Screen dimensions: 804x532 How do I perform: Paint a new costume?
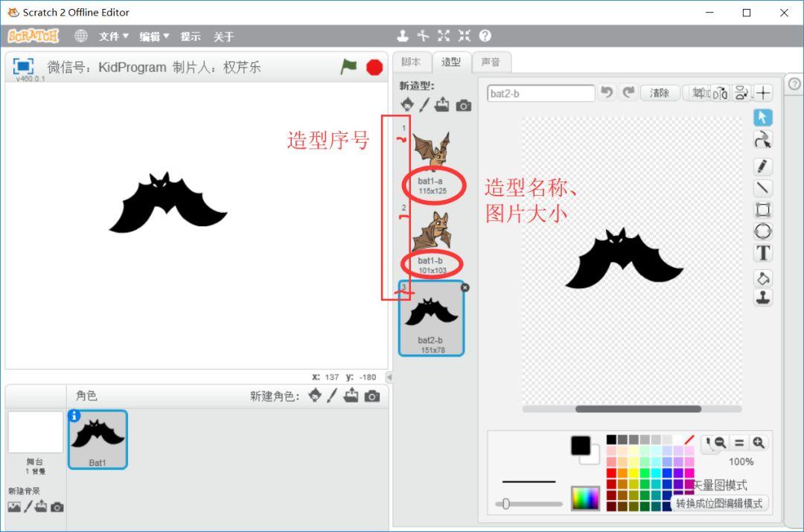click(424, 105)
